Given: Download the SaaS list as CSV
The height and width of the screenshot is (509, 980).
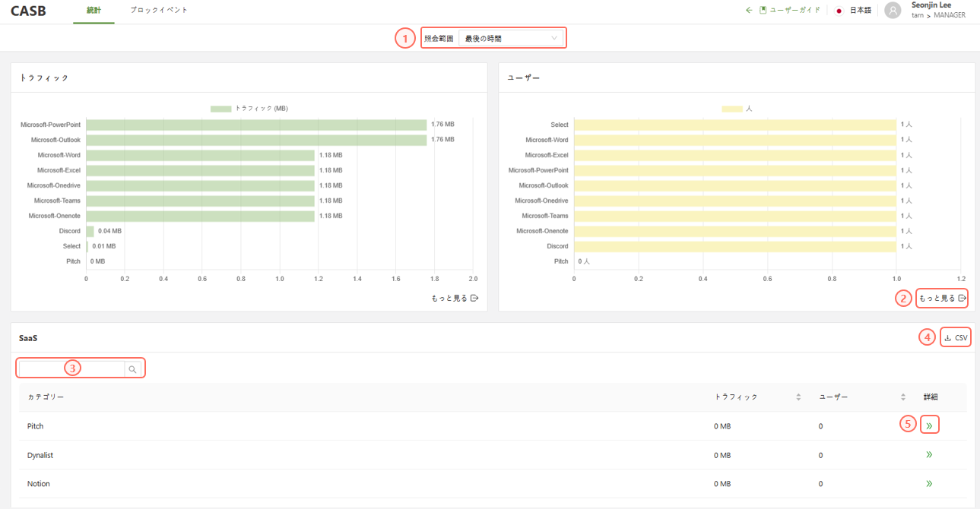Looking at the screenshot, I should tap(956, 337).
